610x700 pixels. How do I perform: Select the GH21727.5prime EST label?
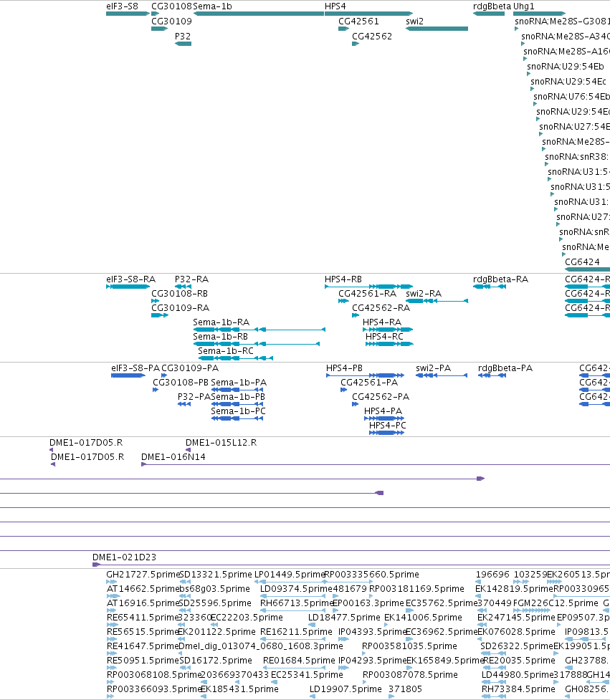pyautogui.click(x=142, y=575)
